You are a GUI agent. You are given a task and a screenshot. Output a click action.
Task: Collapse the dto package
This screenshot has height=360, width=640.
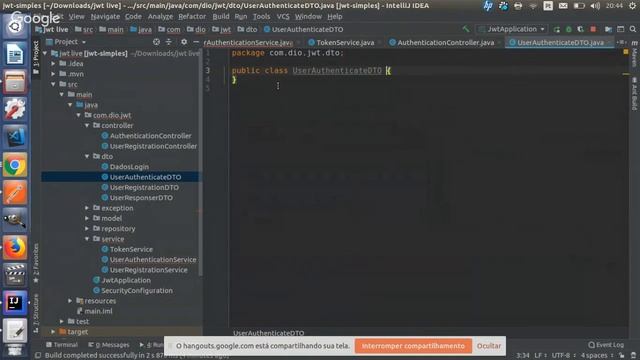tap(87, 156)
